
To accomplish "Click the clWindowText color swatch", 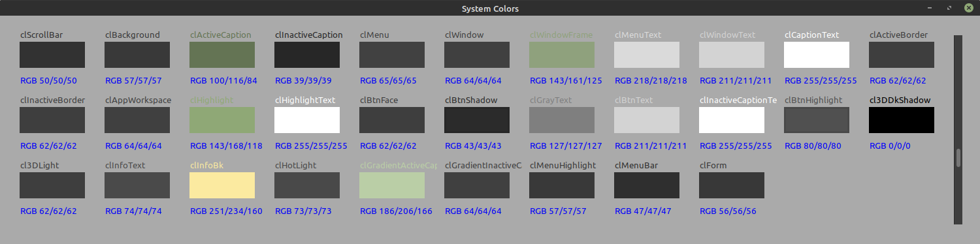I will click(732, 55).
